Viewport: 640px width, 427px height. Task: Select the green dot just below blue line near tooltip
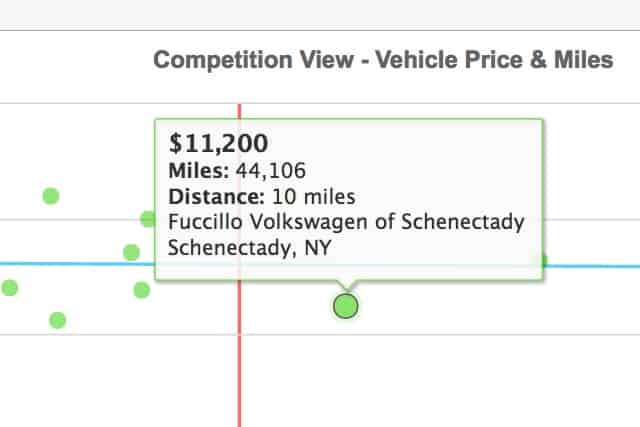click(142, 290)
